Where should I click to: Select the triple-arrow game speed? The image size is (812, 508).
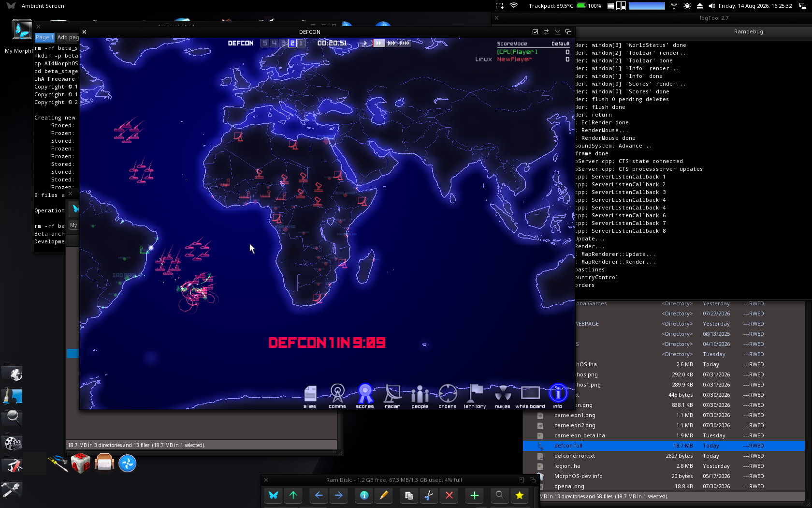391,43
